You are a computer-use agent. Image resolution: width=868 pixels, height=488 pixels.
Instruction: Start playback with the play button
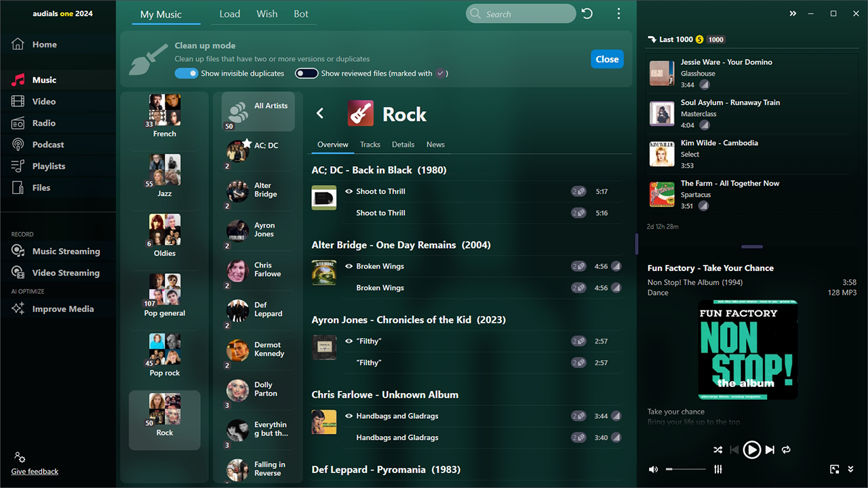(751, 449)
